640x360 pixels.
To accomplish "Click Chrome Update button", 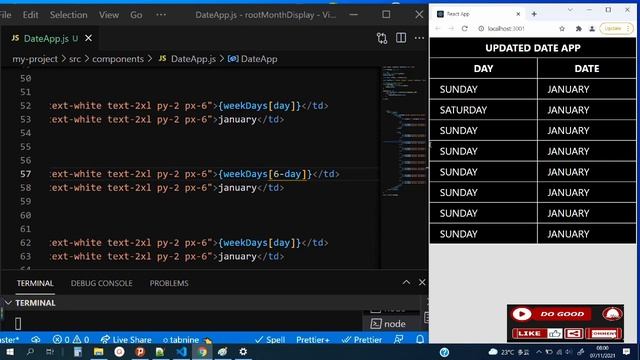I will (x=616, y=29).
